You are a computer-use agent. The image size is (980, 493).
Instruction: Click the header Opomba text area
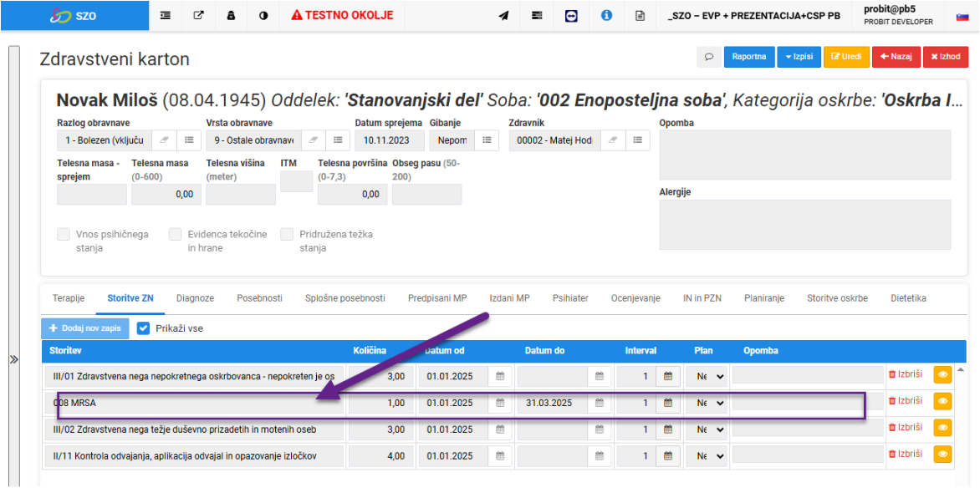tap(805, 155)
